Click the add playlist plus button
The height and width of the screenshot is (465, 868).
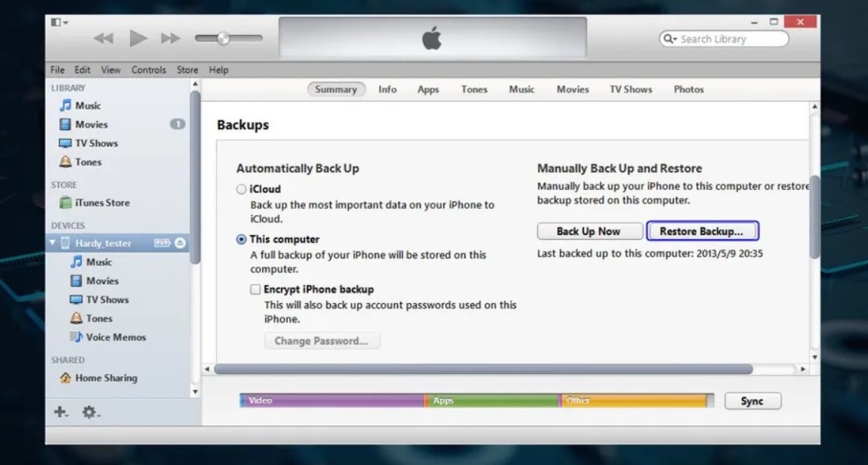[60, 412]
